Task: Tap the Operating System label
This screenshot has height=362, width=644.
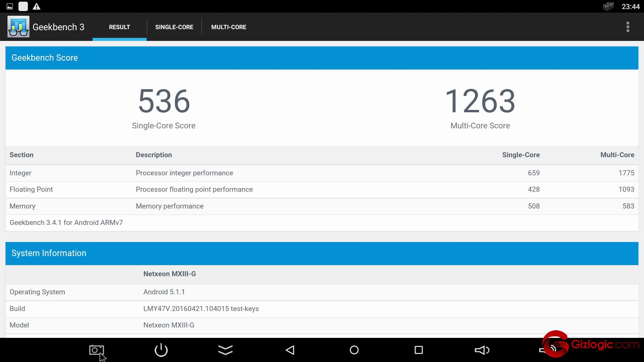Action: tap(37, 292)
